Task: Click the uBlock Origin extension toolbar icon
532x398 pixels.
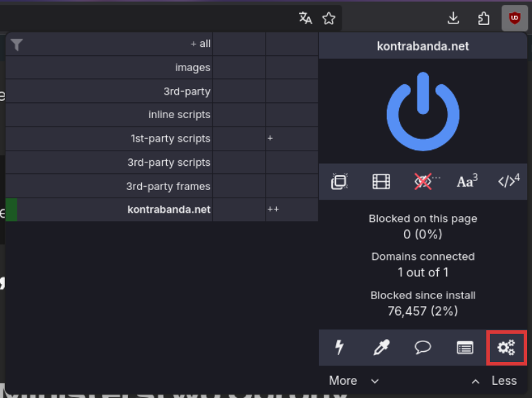Action: [x=514, y=19]
